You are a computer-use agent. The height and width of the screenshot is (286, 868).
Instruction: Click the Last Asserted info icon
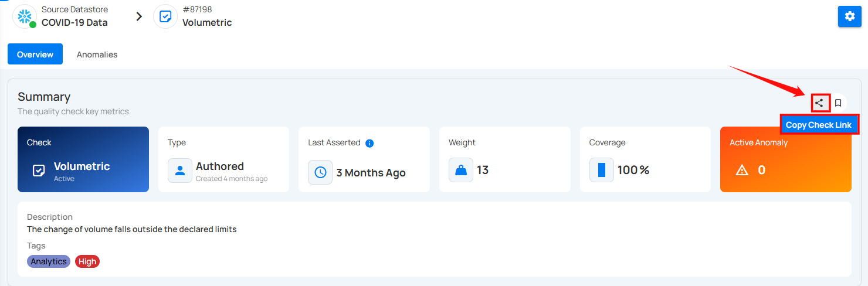(x=369, y=143)
